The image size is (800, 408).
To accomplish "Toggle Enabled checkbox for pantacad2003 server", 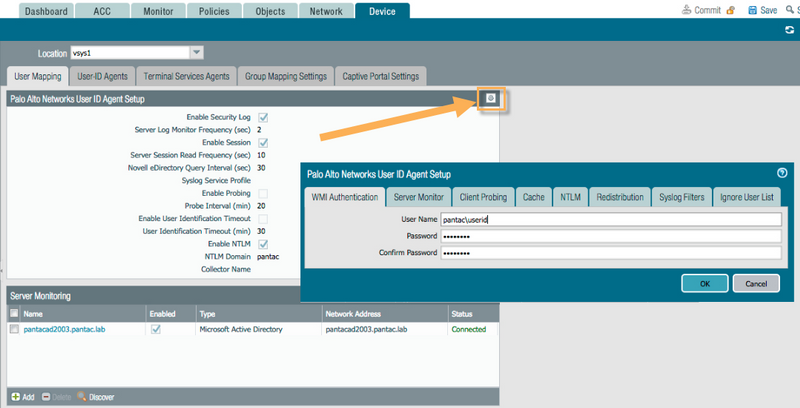I will click(156, 329).
